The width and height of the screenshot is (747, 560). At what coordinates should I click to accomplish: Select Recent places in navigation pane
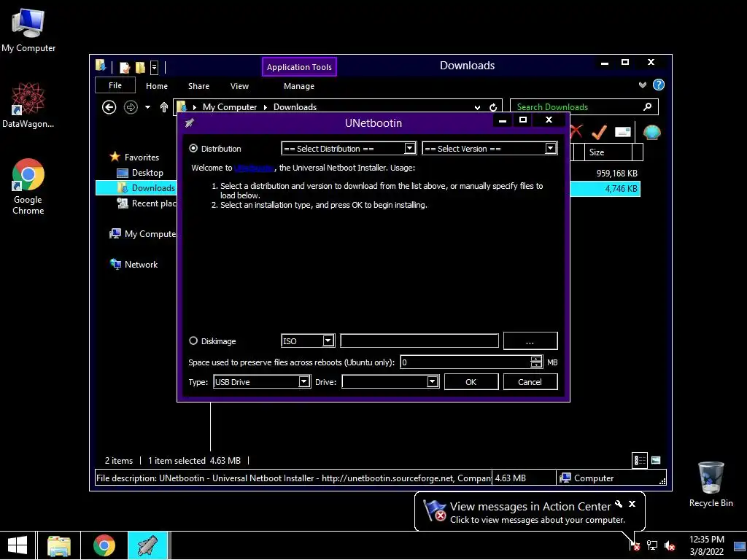click(x=147, y=203)
